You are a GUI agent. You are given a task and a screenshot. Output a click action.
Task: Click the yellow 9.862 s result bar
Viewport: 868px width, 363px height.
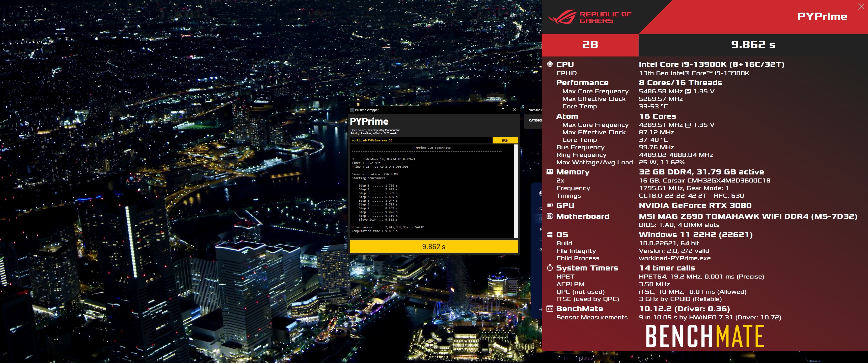434,247
